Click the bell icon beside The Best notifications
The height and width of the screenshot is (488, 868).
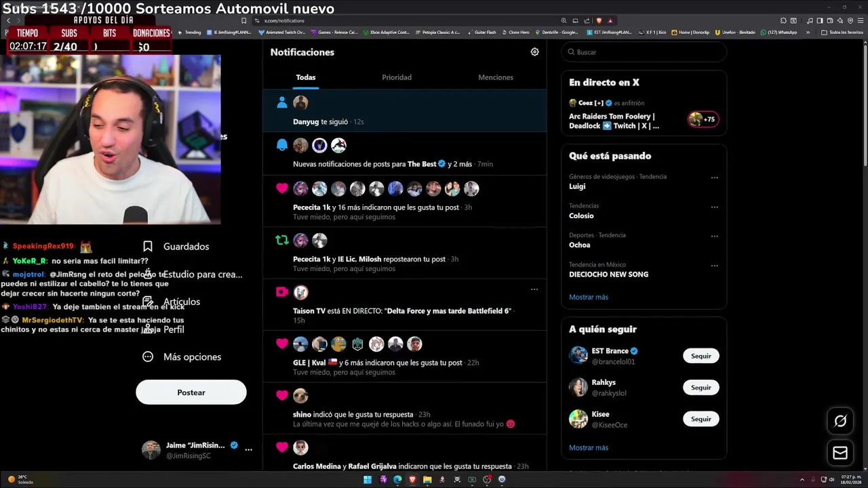(282, 145)
